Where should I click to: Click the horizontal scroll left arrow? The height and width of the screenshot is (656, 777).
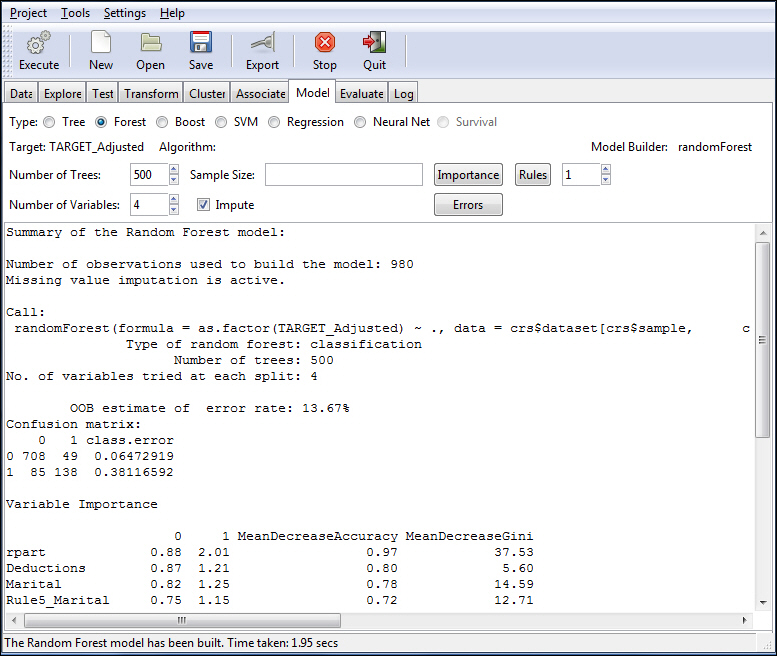coord(14,620)
